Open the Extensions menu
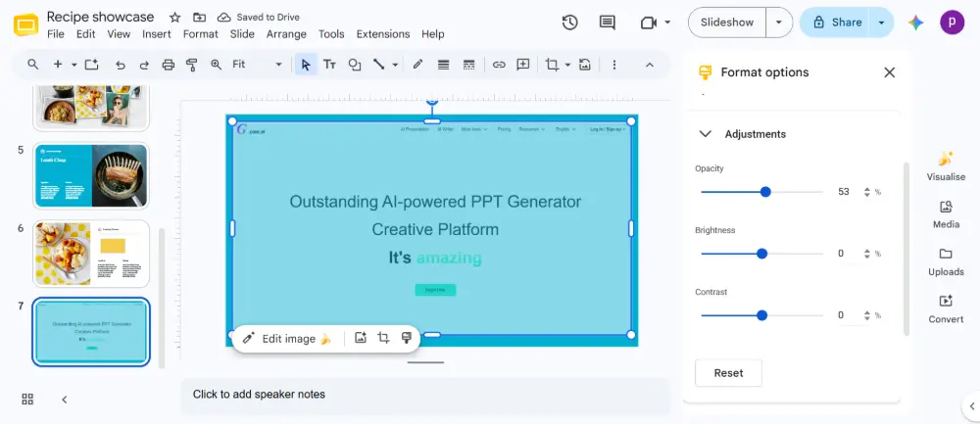Image resolution: width=980 pixels, height=424 pixels. tap(383, 34)
